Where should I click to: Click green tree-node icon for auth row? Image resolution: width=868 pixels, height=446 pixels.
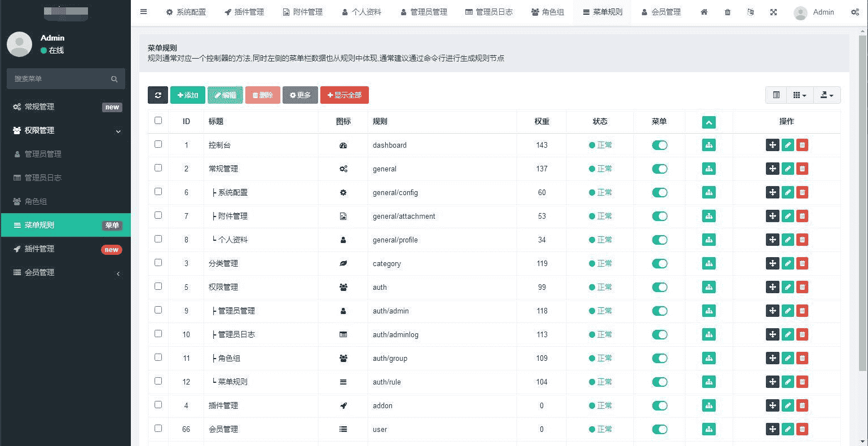point(708,287)
